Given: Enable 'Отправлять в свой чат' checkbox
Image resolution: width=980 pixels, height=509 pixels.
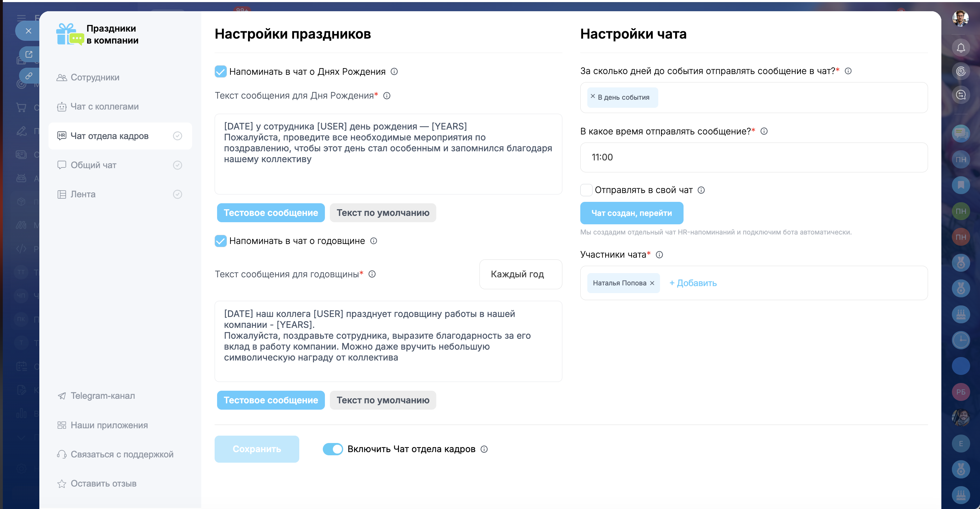Looking at the screenshot, I should coord(586,190).
